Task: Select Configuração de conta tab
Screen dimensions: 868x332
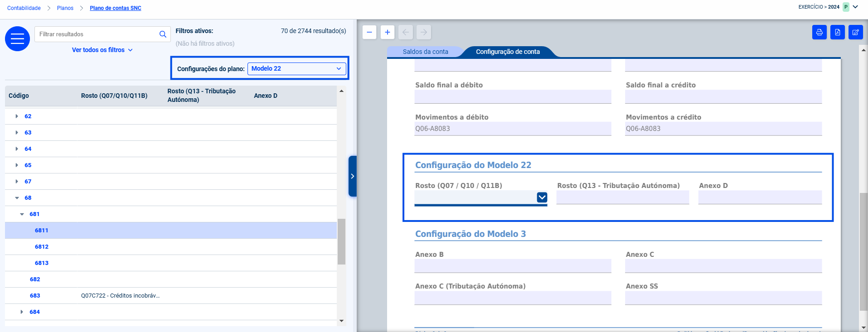Action: [x=508, y=52]
